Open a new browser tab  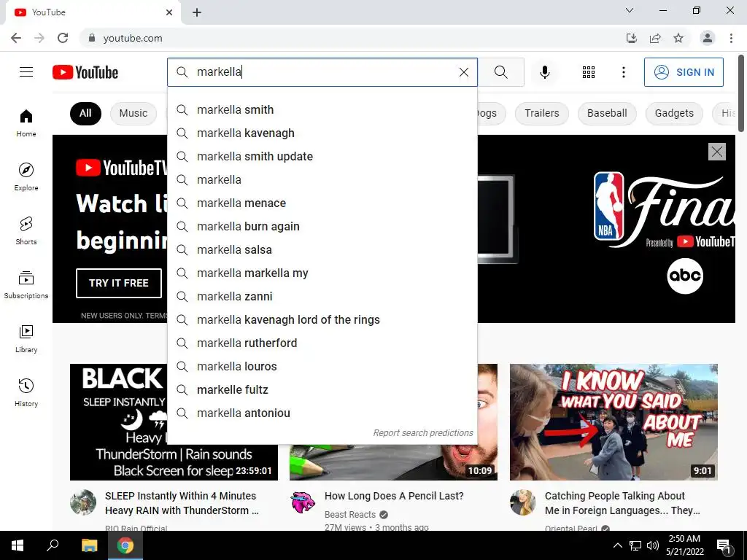tap(197, 12)
